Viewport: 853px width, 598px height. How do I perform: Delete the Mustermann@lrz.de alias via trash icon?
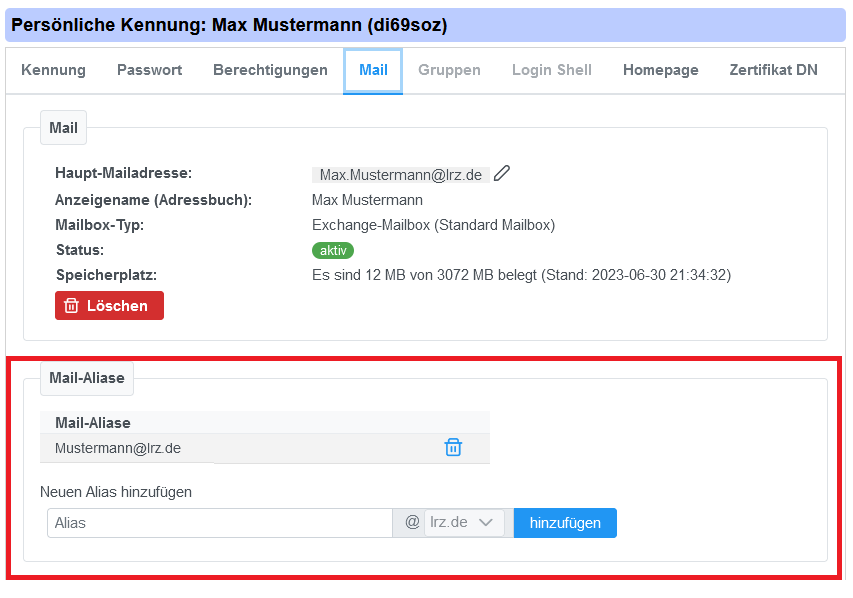point(453,448)
